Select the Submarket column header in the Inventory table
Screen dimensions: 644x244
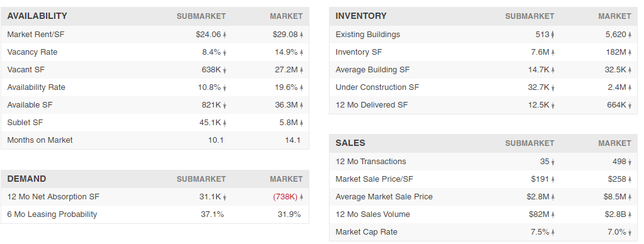529,16
